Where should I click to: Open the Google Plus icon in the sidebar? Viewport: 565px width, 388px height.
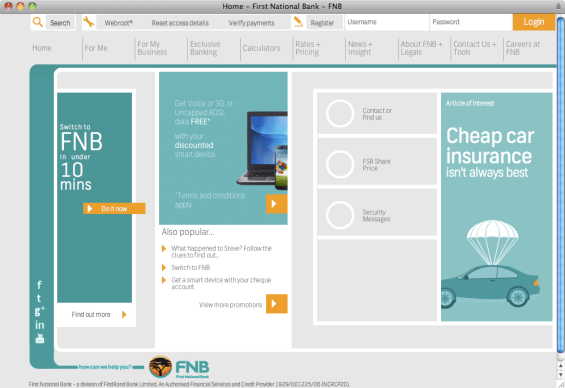(x=40, y=311)
